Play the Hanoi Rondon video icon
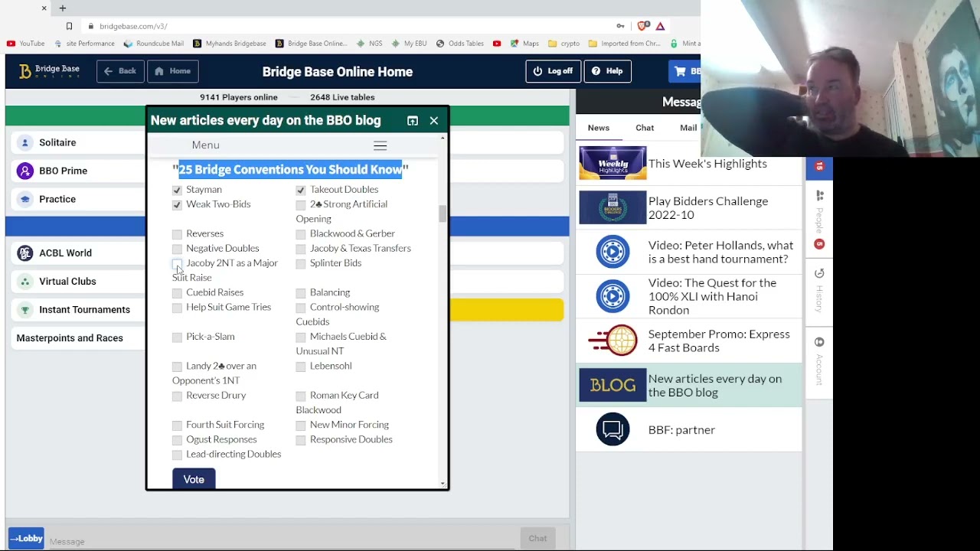This screenshot has height=551, width=980. [612, 296]
